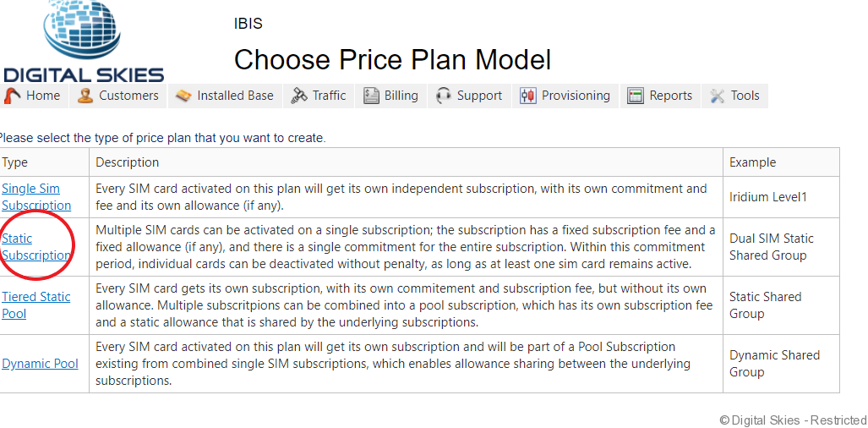Viewport: 868px width, 428px height.
Task: Go to the Traffic menu label
Action: [x=329, y=96]
